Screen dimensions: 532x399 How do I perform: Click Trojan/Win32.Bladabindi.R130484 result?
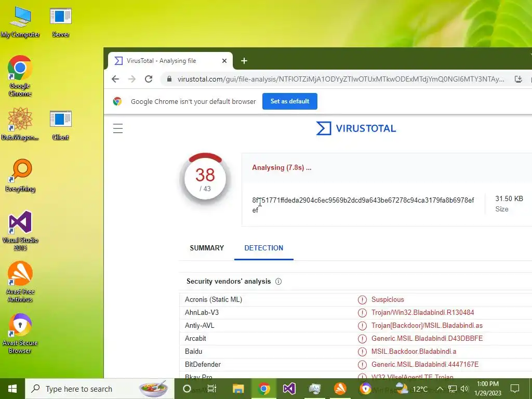[422, 312]
